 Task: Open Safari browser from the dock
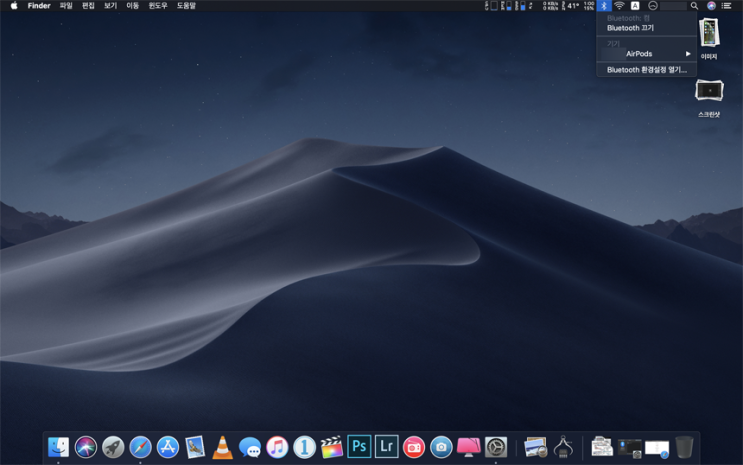(x=141, y=447)
